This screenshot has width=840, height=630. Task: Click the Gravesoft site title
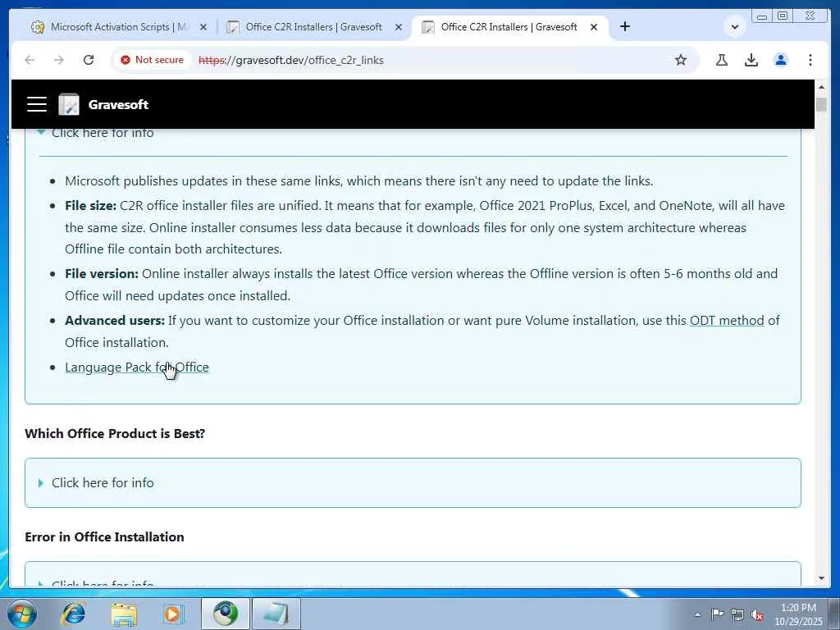(x=118, y=104)
